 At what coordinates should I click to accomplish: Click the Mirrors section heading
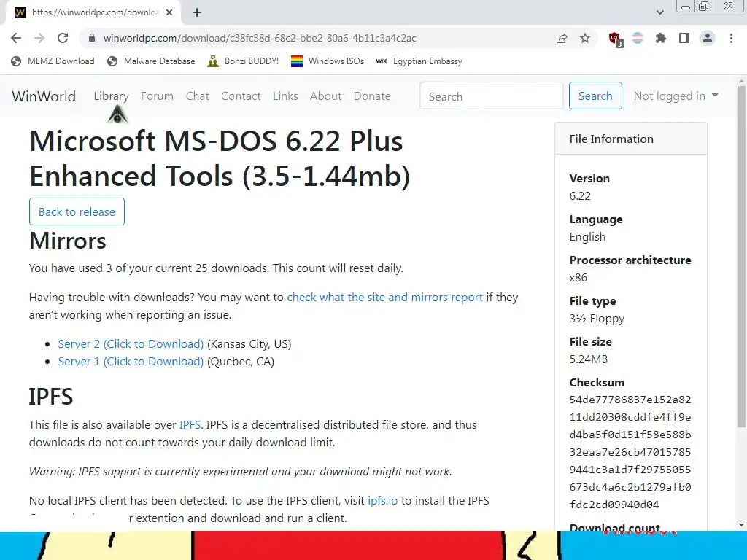point(68,241)
